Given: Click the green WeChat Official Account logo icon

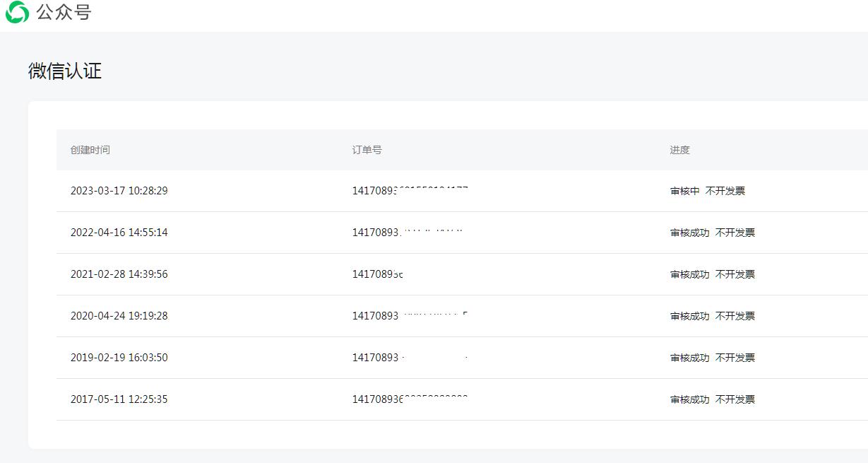Looking at the screenshot, I should click(17, 12).
